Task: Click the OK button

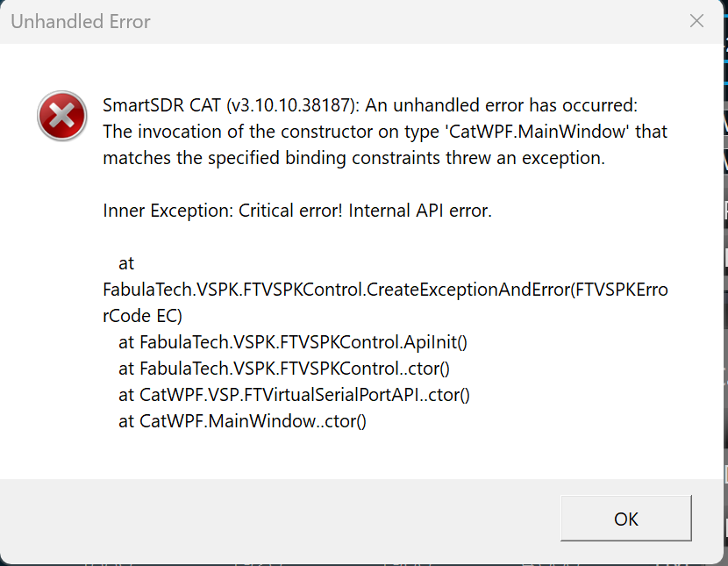Action: (626, 519)
